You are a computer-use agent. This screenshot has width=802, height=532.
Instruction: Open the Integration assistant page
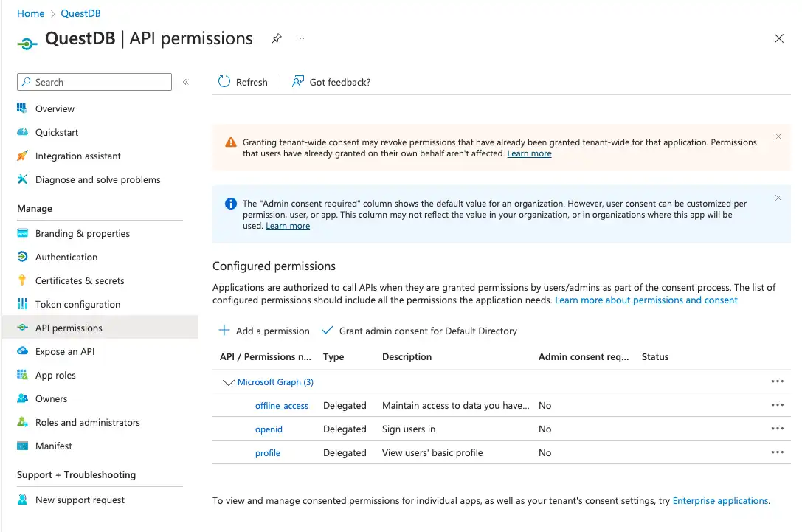click(x=76, y=156)
